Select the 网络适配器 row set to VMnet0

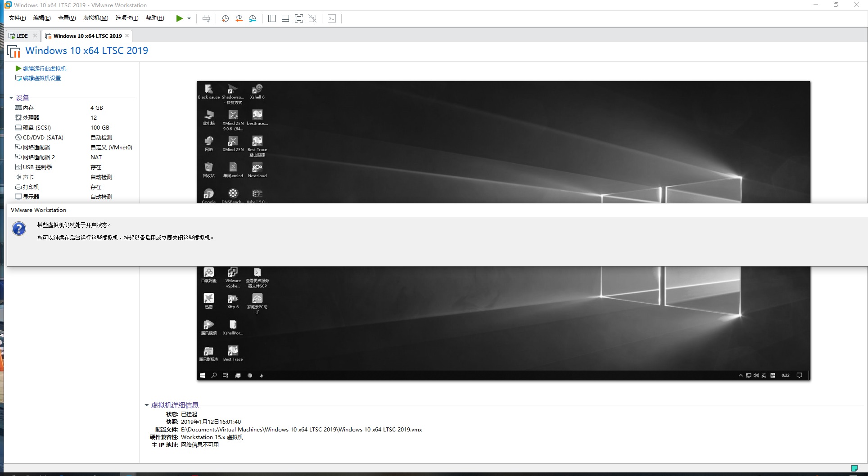pyautogui.click(x=74, y=148)
